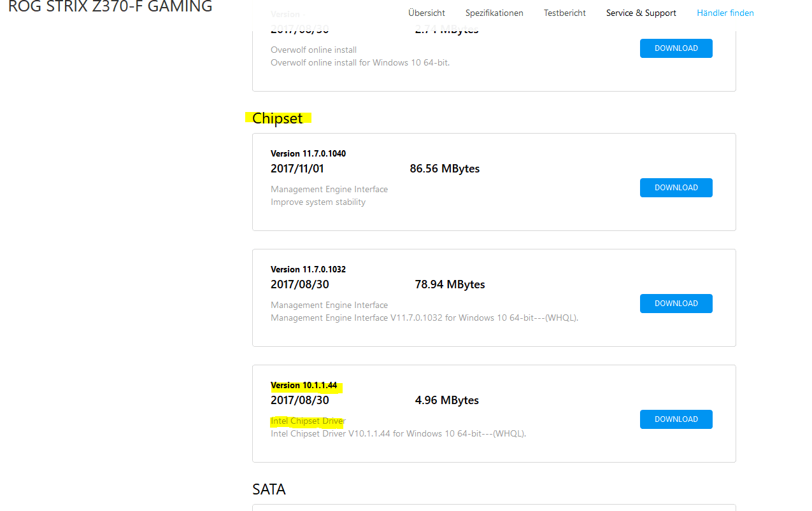Select the Service & Support tab
The height and width of the screenshot is (511, 812).
[641, 13]
